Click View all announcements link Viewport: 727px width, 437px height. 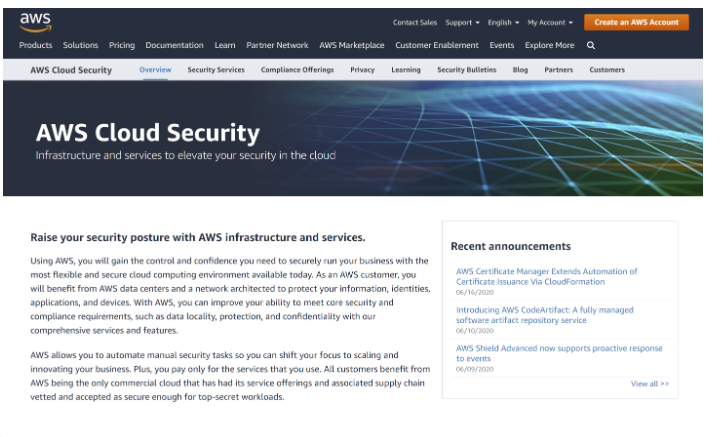(650, 384)
